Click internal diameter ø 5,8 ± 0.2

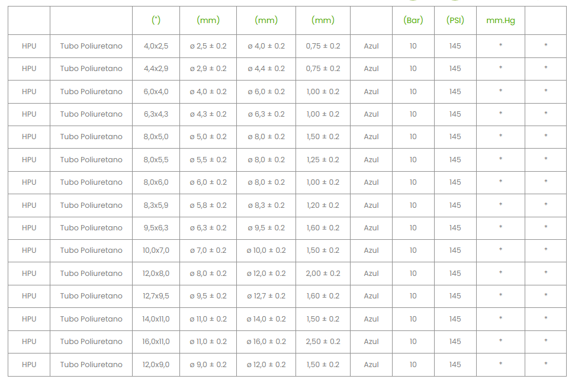[208, 205]
